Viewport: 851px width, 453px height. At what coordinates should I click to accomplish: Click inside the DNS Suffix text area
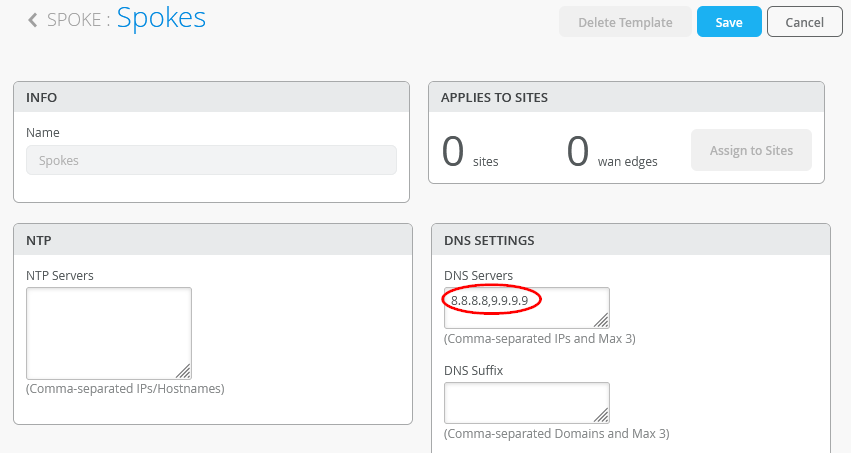click(526, 402)
